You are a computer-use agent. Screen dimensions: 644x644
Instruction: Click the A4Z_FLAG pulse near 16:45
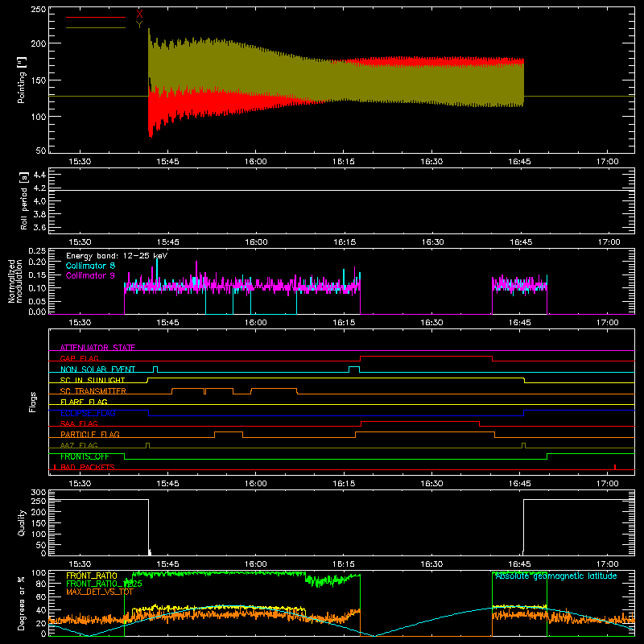pos(524,446)
